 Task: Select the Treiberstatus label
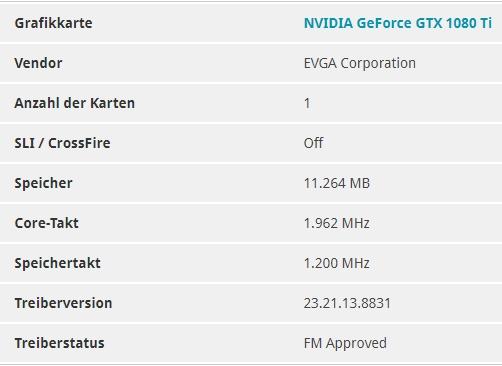coord(59,343)
